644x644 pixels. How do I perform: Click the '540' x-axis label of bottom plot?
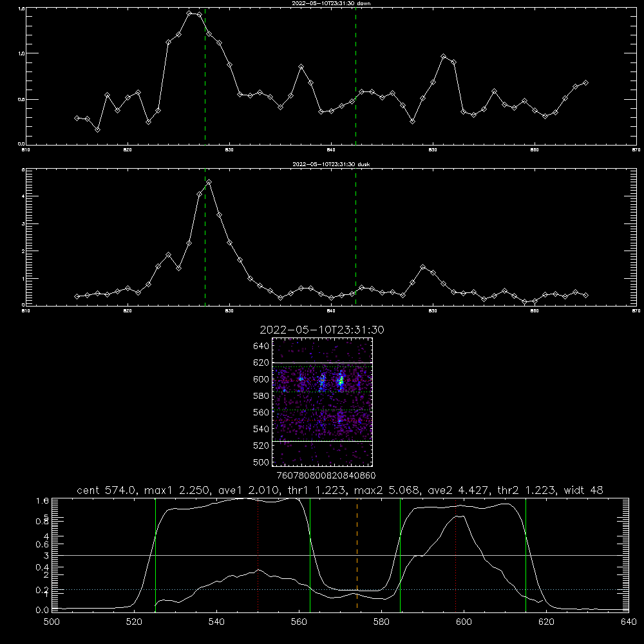click(x=216, y=622)
